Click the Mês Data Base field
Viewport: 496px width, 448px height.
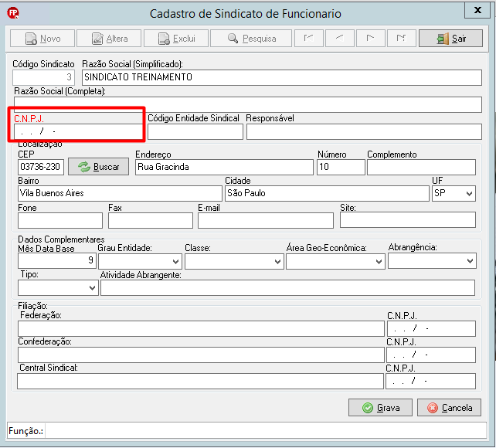(x=57, y=261)
